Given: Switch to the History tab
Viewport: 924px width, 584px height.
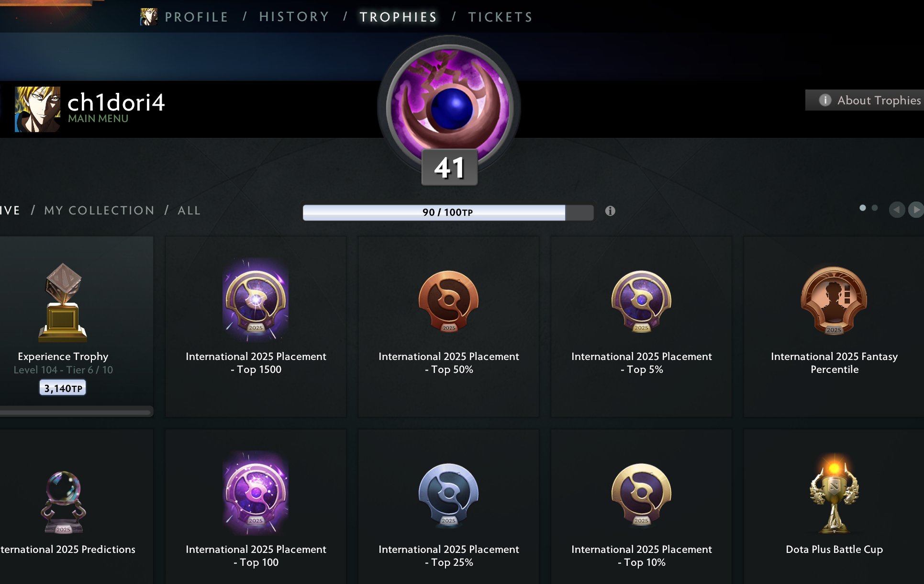Looking at the screenshot, I should (x=294, y=17).
